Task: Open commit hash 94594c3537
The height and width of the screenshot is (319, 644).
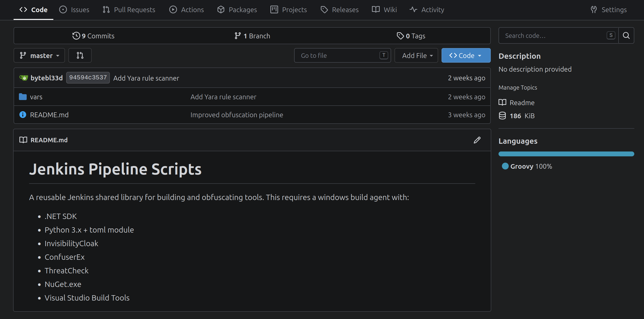Action: [88, 78]
